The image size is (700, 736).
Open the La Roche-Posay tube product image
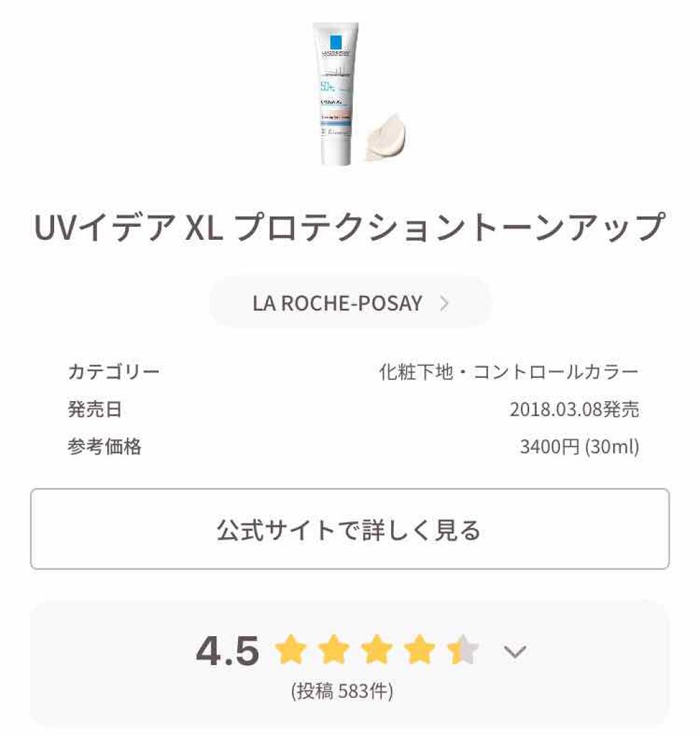click(x=335, y=94)
